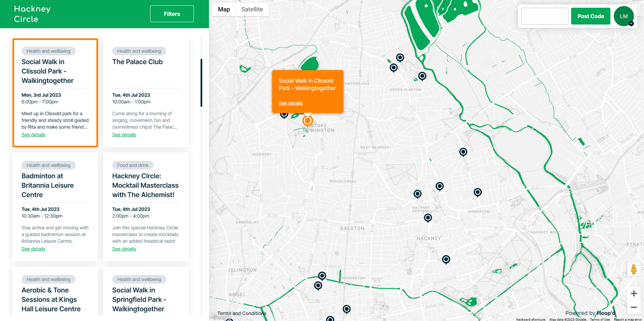The width and height of the screenshot is (644, 321).
Task: Select map pin above Hackney Central label
Action: coord(418,194)
